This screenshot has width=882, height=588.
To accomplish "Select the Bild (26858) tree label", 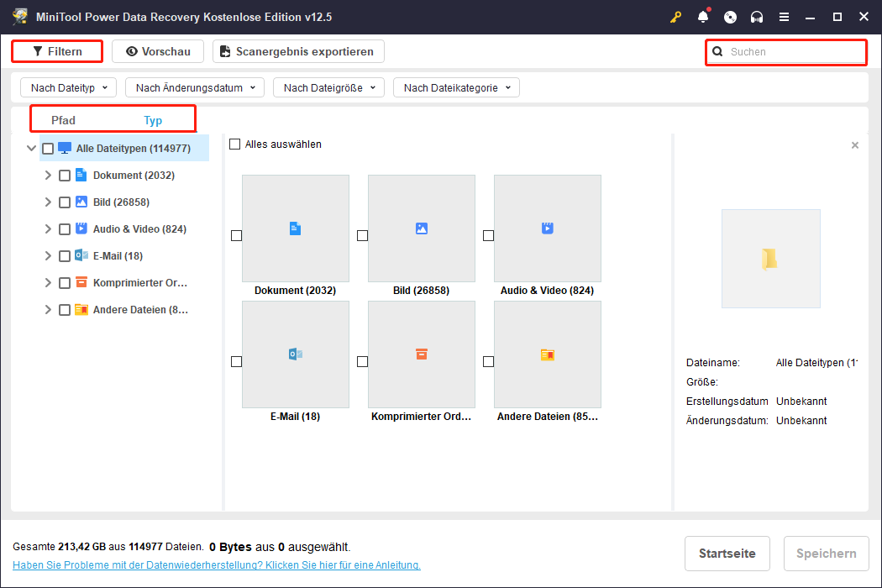I will 122,202.
